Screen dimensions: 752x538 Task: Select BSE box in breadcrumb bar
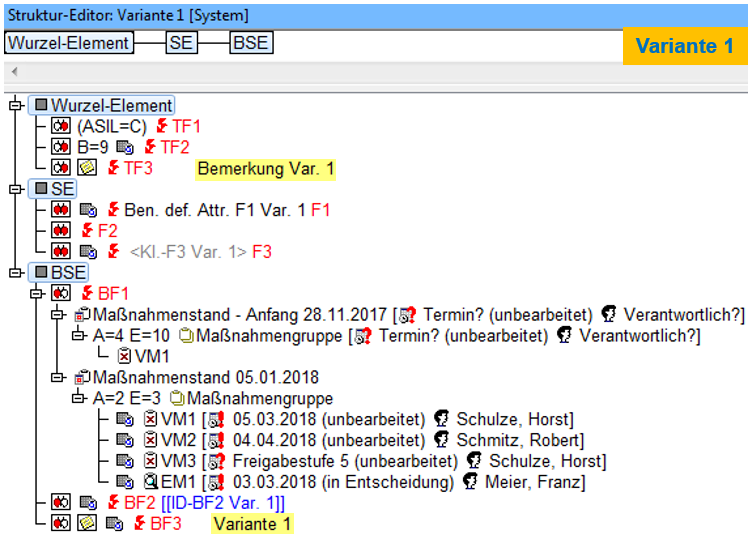pos(251,43)
